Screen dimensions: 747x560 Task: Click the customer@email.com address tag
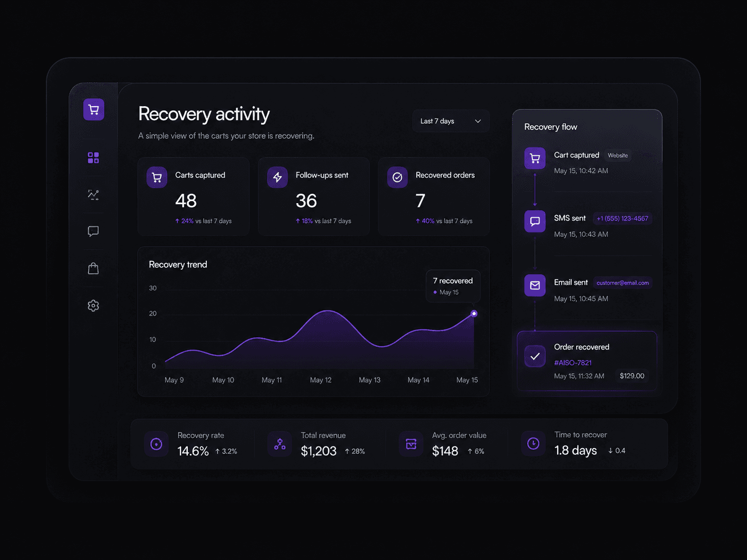click(623, 283)
